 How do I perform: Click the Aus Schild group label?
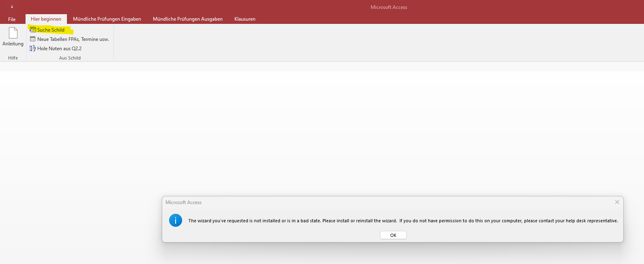(x=70, y=58)
